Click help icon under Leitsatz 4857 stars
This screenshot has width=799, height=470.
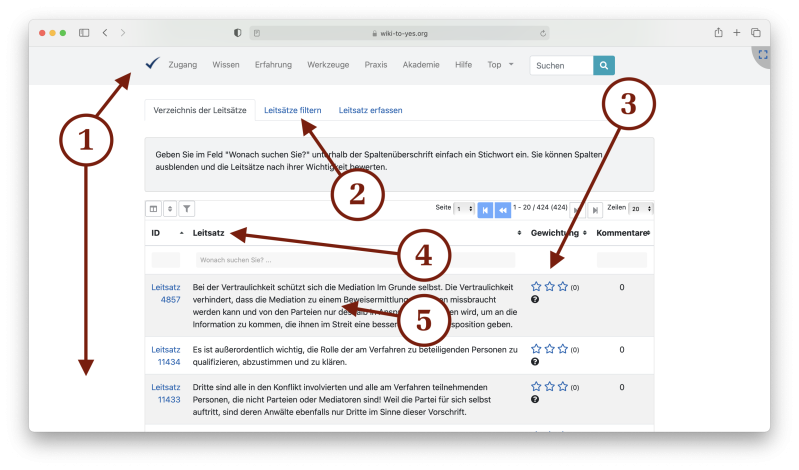point(536,300)
